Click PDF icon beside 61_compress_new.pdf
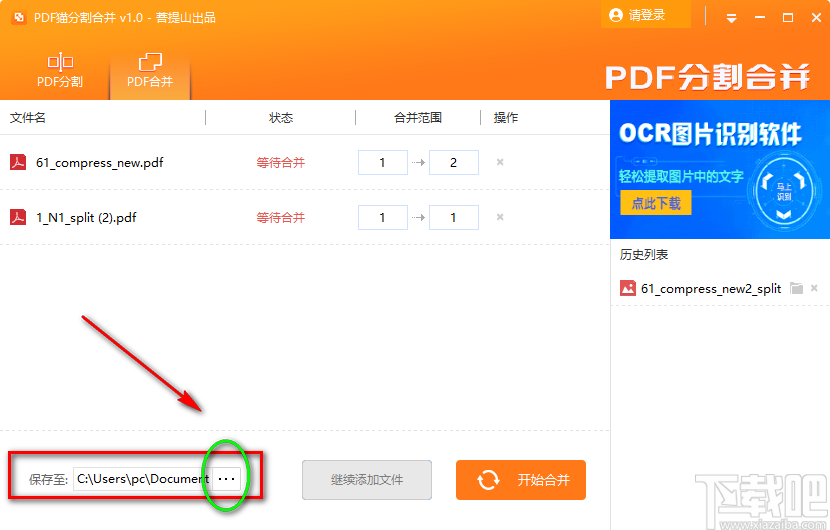 (18, 162)
